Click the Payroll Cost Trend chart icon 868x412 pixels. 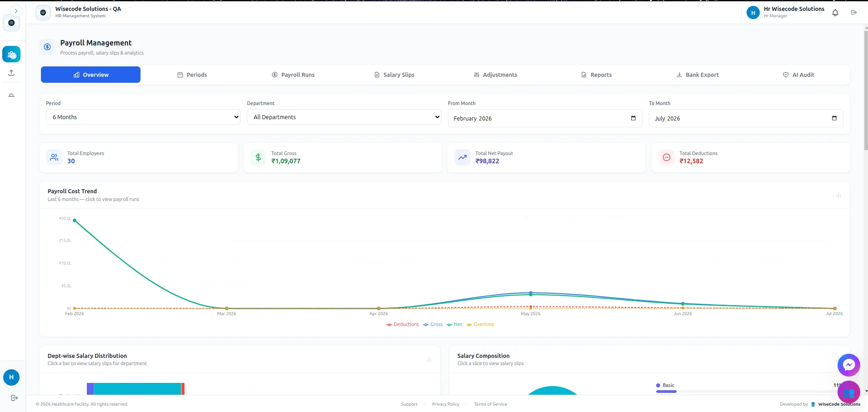pos(838,195)
